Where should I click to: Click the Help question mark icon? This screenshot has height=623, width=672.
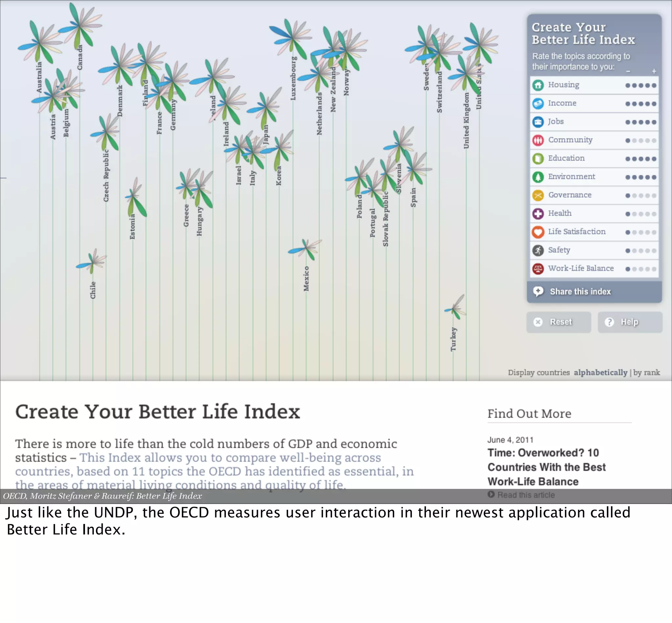coord(609,322)
